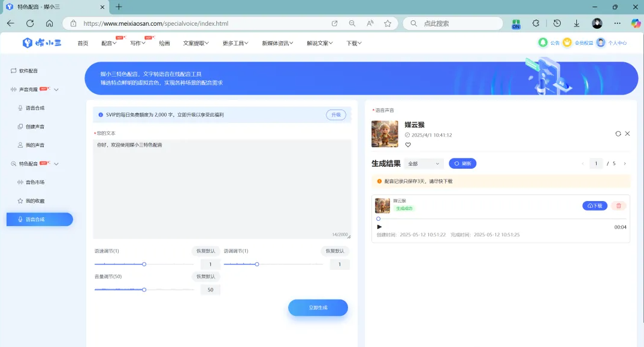Open 会员权益 membership benefits
The height and width of the screenshot is (347, 644).
(x=578, y=42)
